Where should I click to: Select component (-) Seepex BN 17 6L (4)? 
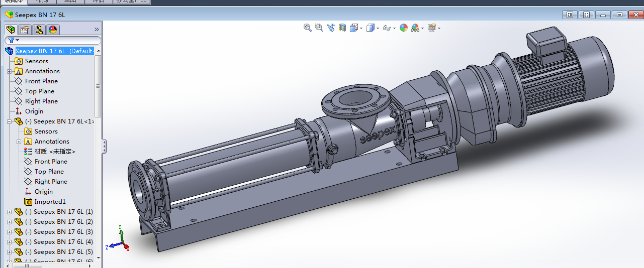(59, 242)
